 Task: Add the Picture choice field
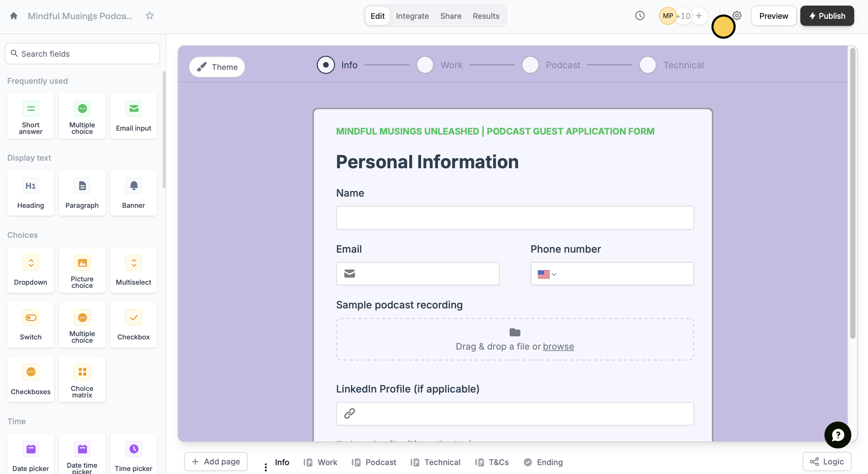pos(82,270)
